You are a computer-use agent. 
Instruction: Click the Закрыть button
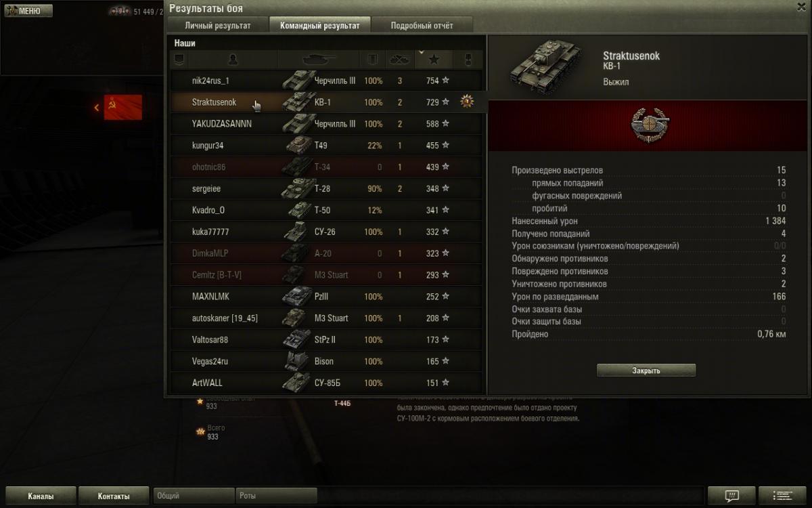click(646, 371)
